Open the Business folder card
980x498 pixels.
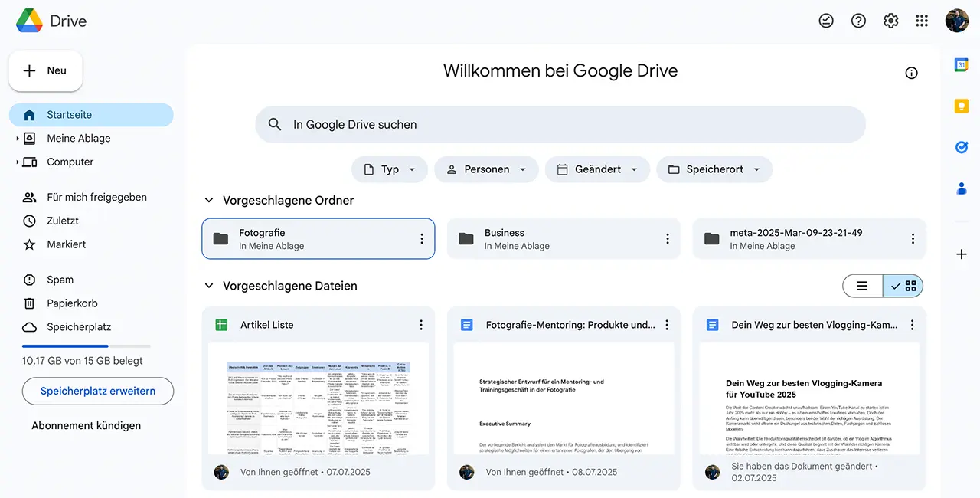(564, 239)
